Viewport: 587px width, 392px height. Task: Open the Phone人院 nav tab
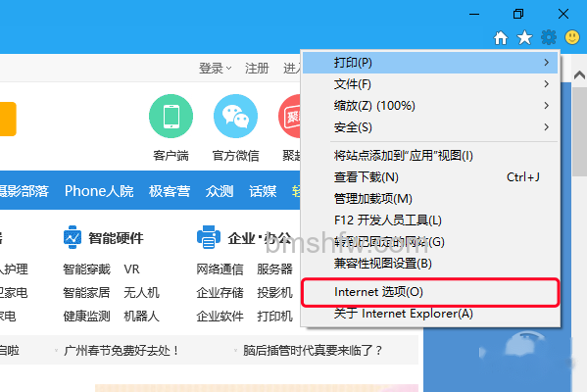click(99, 191)
